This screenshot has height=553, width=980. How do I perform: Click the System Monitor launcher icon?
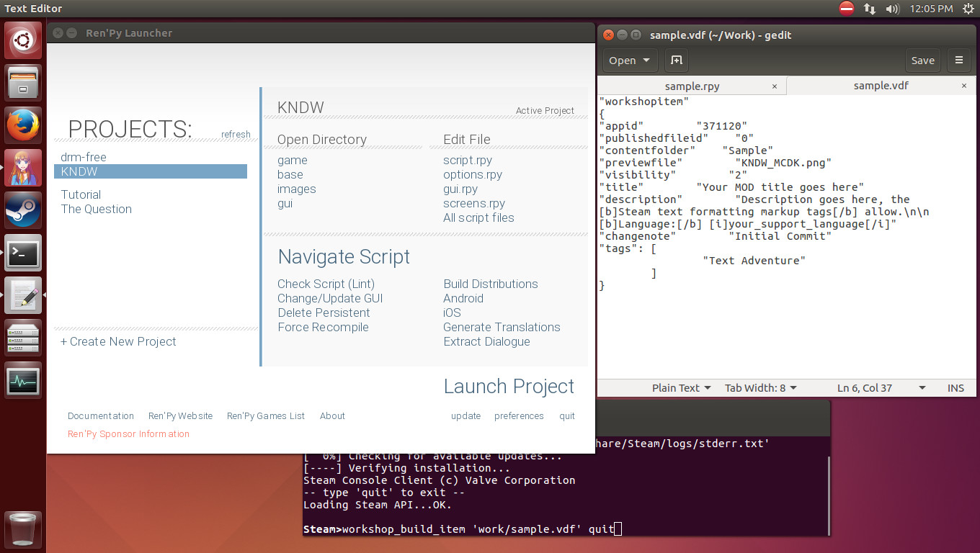click(x=24, y=380)
